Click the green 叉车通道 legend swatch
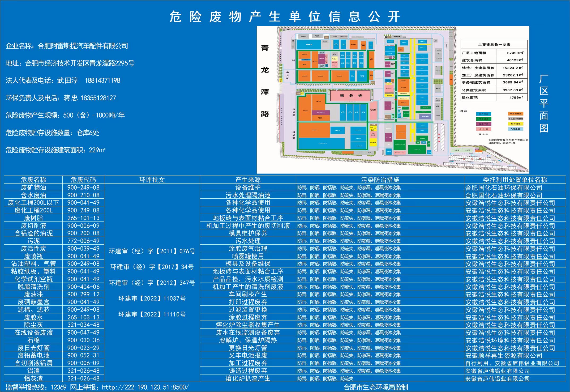 pos(483,119)
